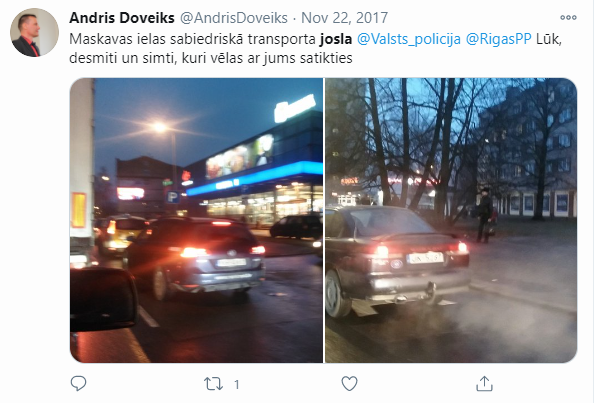Click the glowing store sign in left photo

click(294, 107)
